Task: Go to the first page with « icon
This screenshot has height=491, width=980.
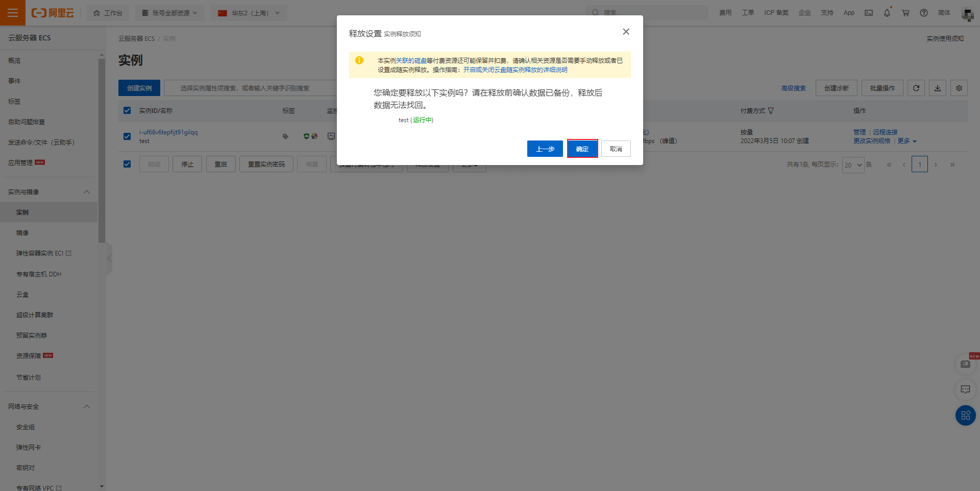Action: pos(889,165)
